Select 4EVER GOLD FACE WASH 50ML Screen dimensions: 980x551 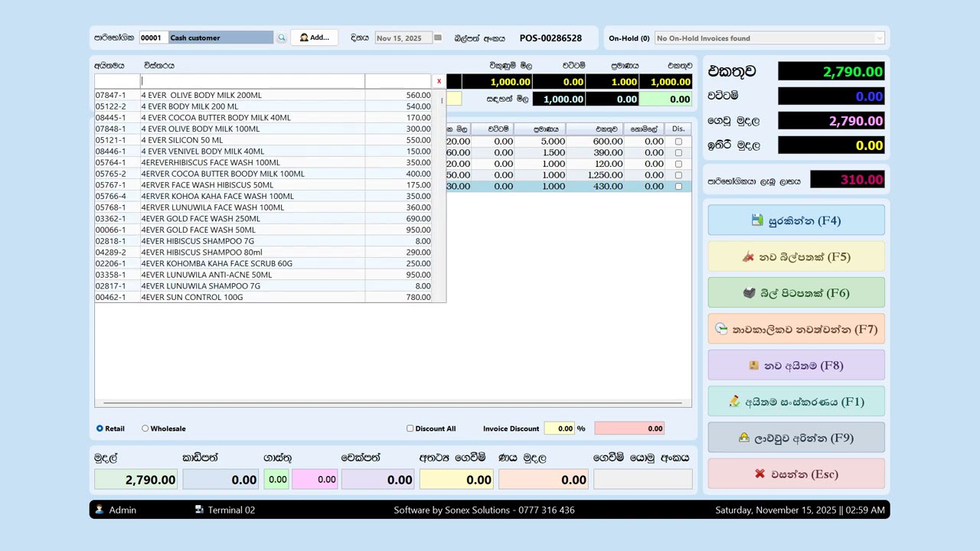click(263, 230)
